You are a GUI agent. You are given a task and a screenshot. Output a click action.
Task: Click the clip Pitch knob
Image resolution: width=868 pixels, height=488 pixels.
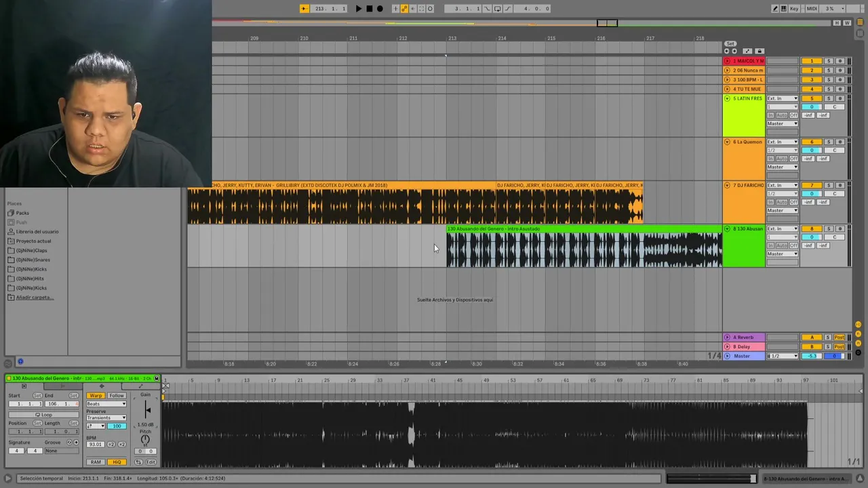coord(145,439)
